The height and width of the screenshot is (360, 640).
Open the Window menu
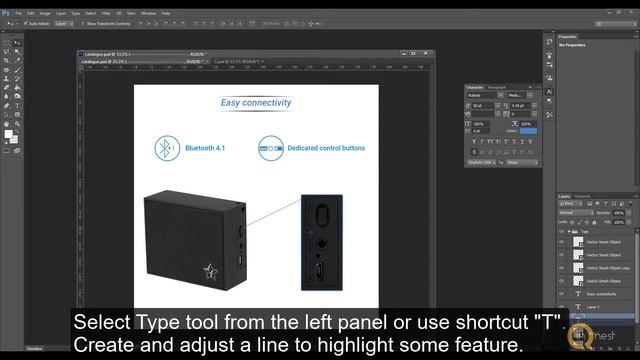[149, 13]
